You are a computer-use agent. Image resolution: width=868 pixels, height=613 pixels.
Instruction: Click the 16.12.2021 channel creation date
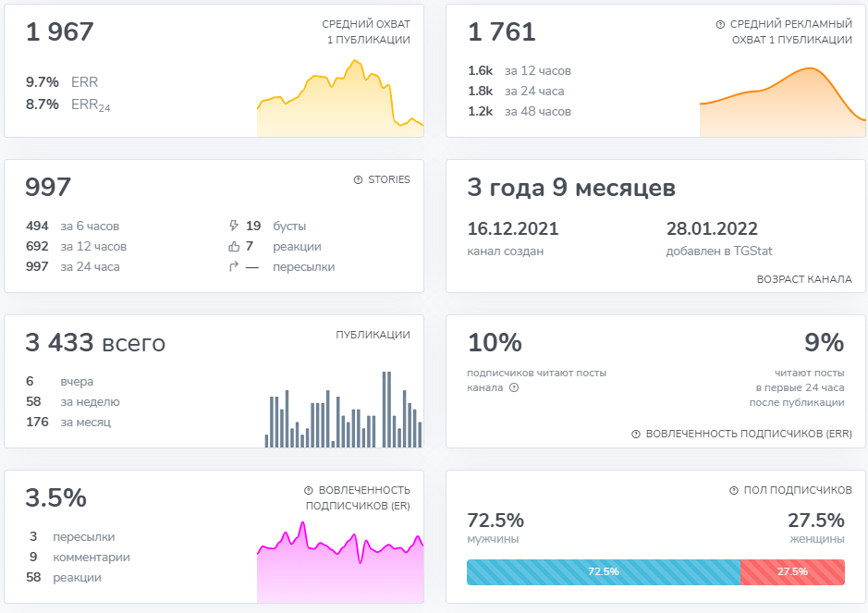[x=513, y=229]
